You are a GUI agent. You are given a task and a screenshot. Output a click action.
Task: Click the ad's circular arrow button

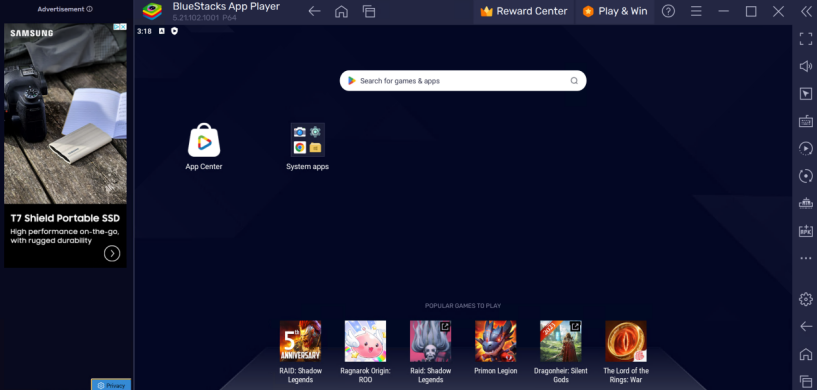tap(112, 253)
